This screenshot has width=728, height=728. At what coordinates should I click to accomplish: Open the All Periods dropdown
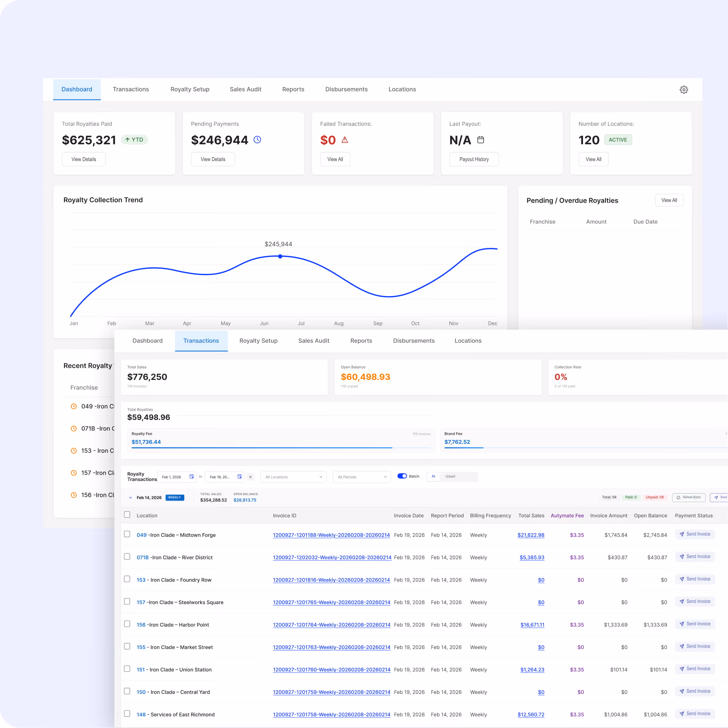[361, 477]
